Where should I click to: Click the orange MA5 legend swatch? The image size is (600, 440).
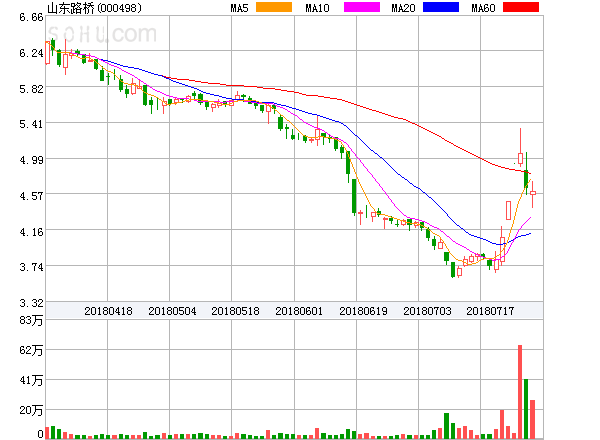(274, 7)
